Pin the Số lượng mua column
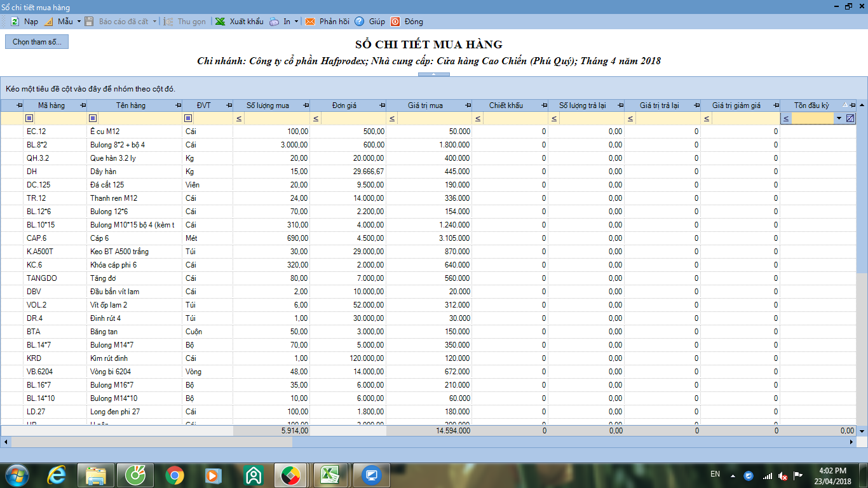The height and width of the screenshot is (488, 868). point(306,105)
